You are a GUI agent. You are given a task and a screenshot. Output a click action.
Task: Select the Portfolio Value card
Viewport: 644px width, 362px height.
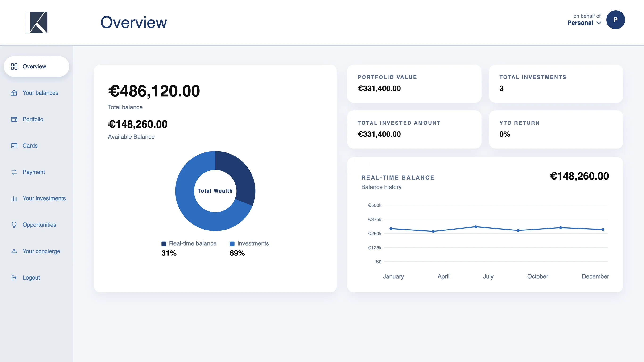pos(414,83)
